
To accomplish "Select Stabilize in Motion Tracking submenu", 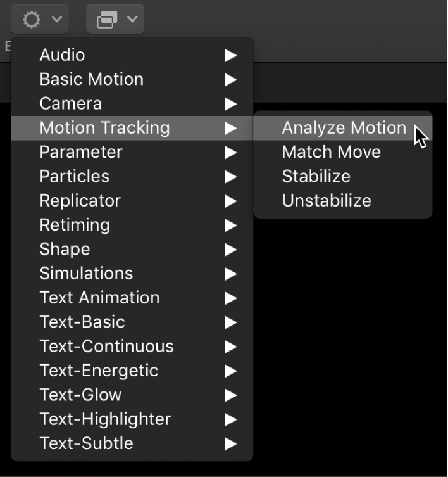I will (x=316, y=176).
